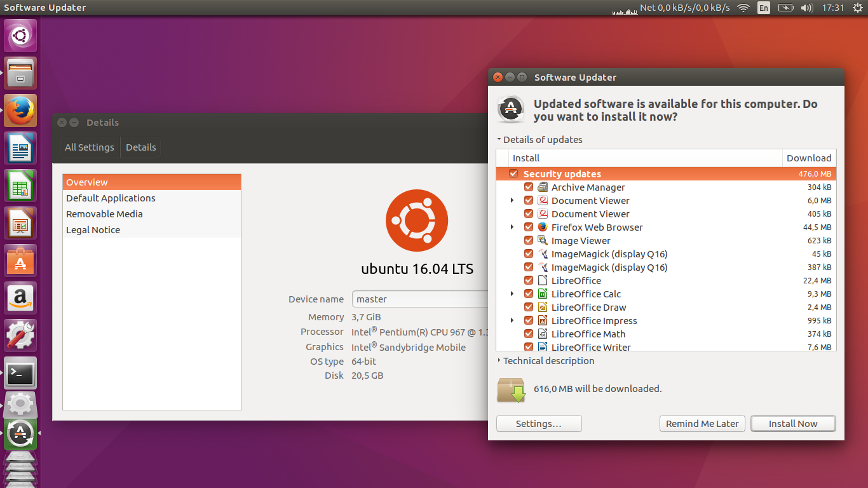Open the En keyboard layout indicator
Image resolution: width=868 pixels, height=488 pixels.
764,8
